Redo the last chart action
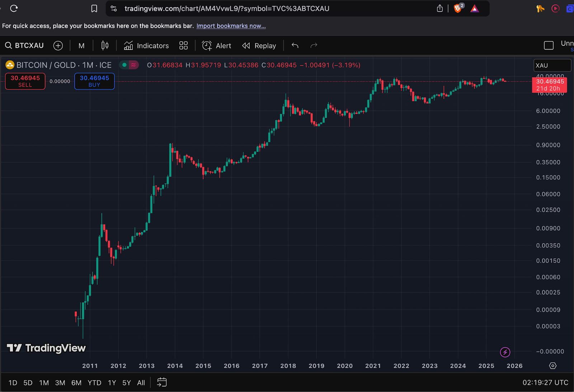Screen dimensions: 574x392 coord(314,46)
